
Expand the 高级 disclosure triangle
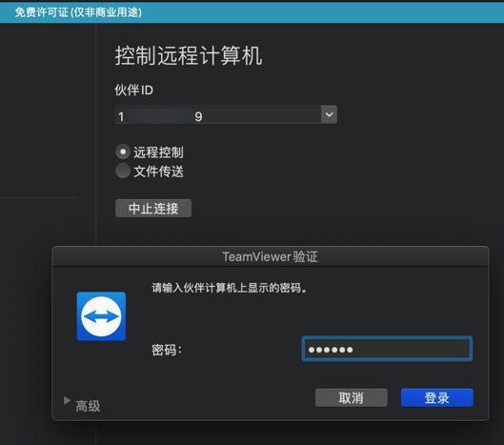pos(67,400)
